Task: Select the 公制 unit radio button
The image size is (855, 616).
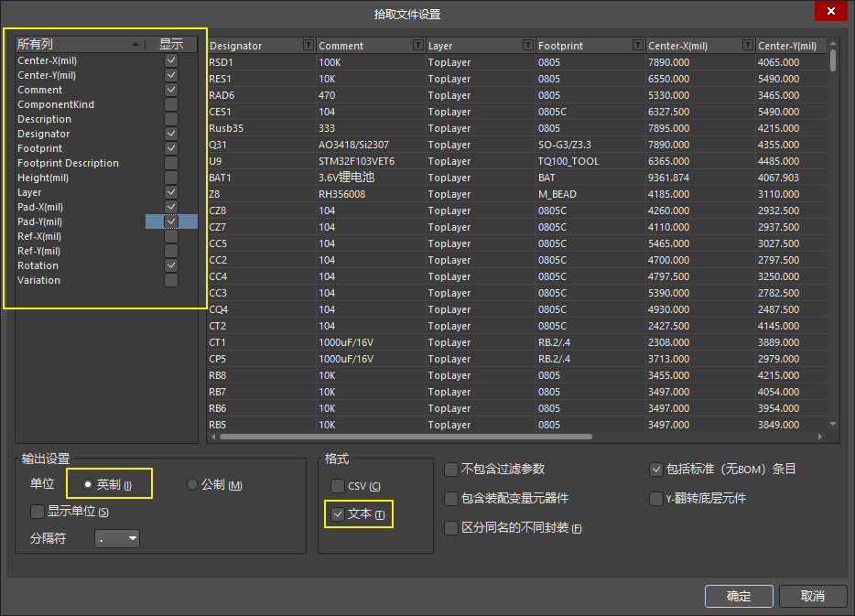Action: [x=192, y=484]
